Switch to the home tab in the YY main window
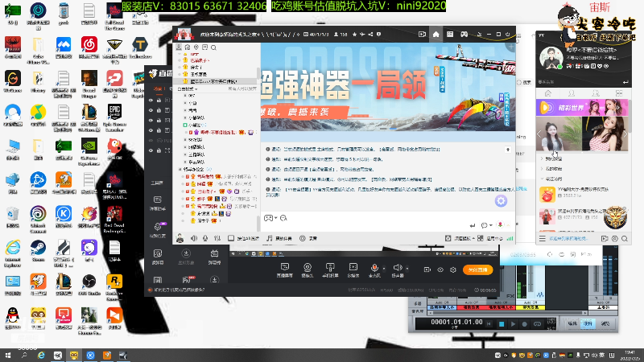 coord(548,93)
